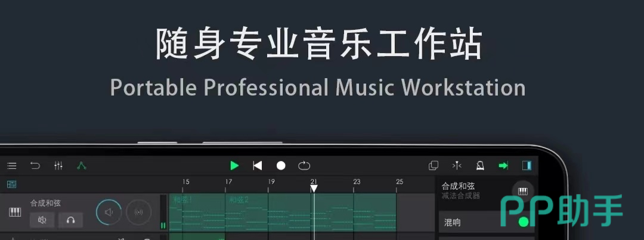Open the keyboard icon on 合成和弦 track
The height and width of the screenshot is (240, 644).
pyautogui.click(x=15, y=212)
